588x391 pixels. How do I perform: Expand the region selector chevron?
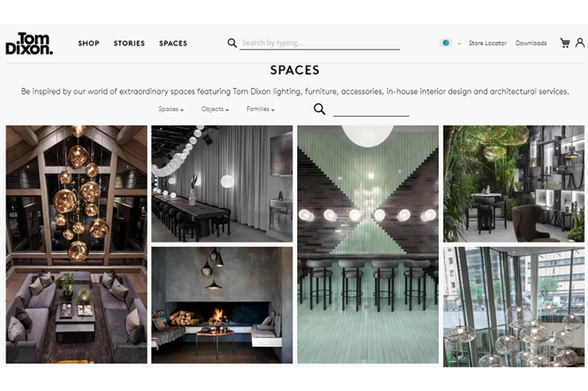[x=460, y=43]
